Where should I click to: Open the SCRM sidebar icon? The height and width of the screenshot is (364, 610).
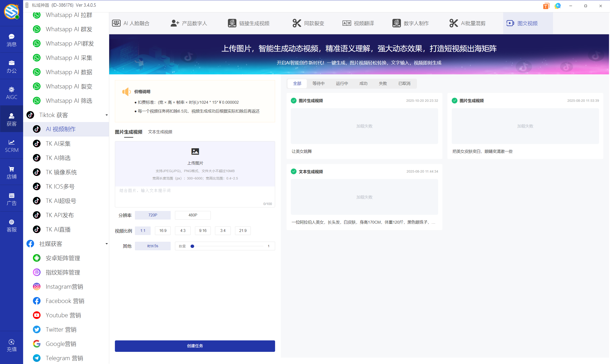(11, 146)
